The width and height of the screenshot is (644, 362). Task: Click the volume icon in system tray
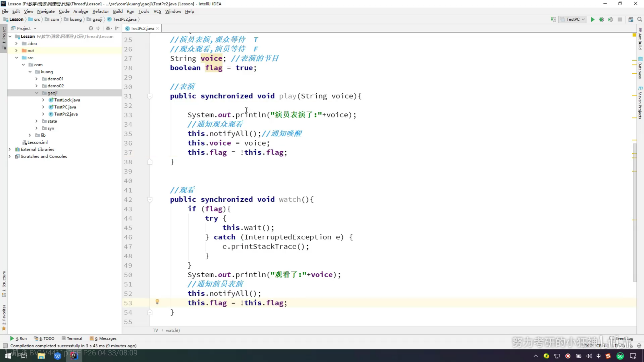(589, 356)
